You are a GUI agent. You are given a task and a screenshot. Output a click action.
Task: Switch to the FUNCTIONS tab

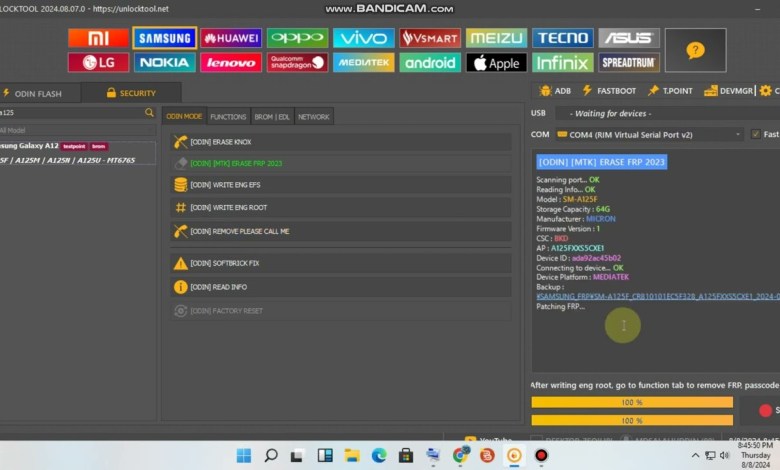click(x=228, y=117)
